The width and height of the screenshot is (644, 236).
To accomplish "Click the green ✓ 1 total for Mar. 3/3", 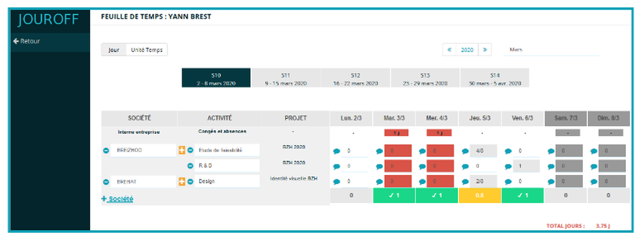I will pos(394,195).
